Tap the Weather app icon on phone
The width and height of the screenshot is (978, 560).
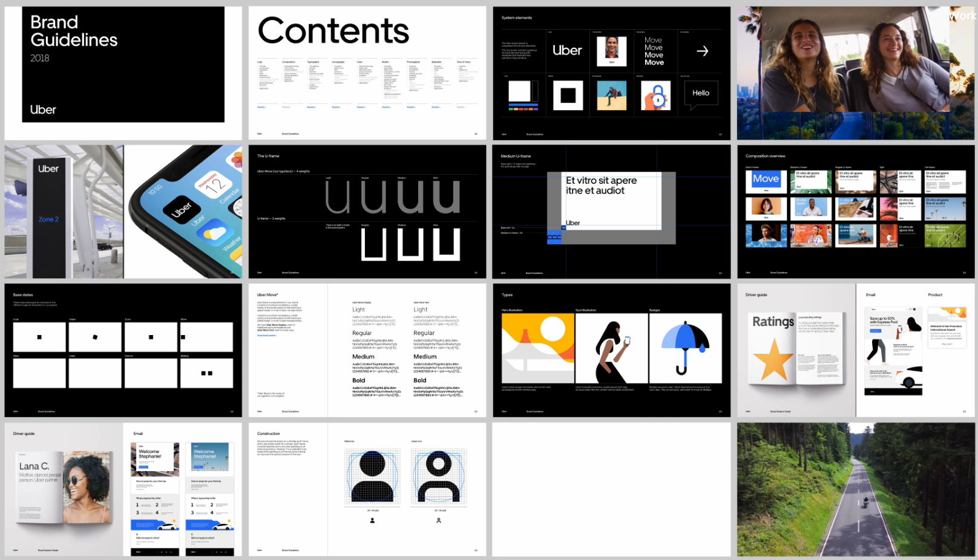[x=214, y=232]
